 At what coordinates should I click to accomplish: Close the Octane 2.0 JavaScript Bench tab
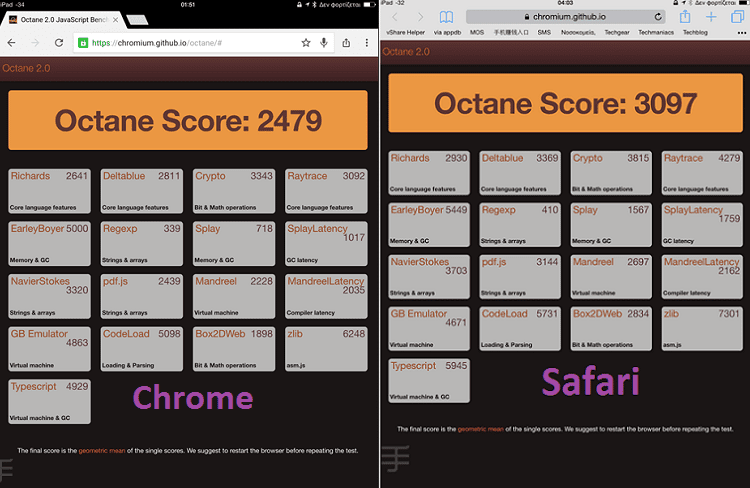tap(115, 20)
